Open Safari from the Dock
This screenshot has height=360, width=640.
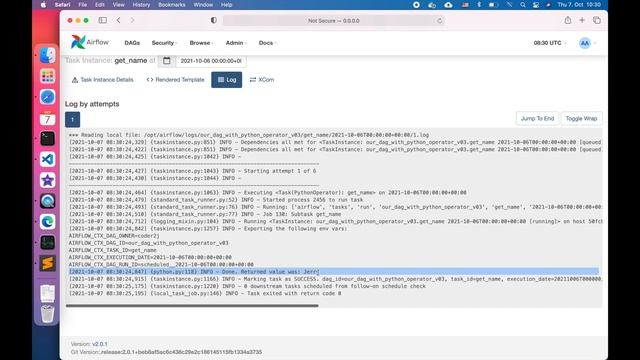pyautogui.click(x=47, y=97)
